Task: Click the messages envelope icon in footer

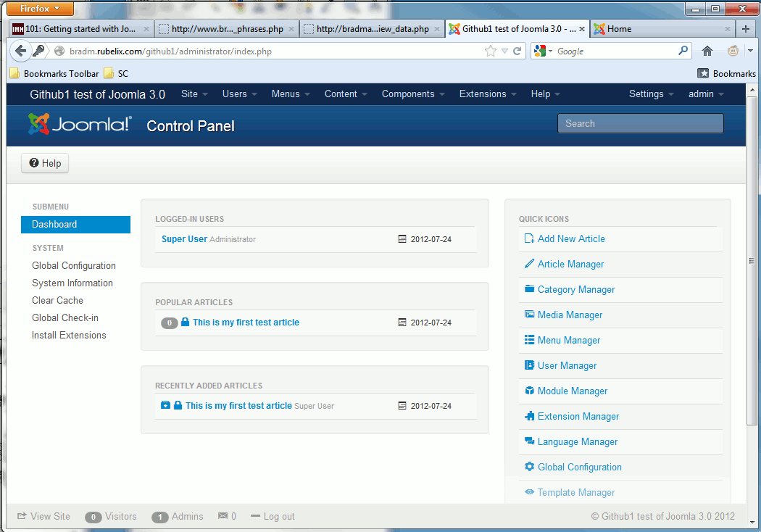Action: (x=223, y=515)
